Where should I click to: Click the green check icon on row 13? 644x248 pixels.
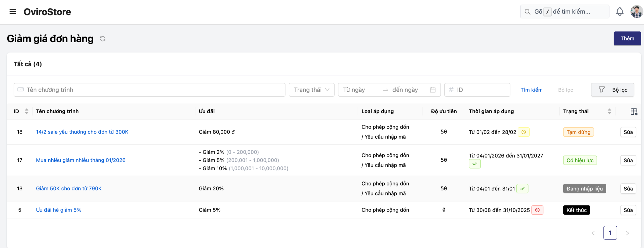click(x=522, y=189)
